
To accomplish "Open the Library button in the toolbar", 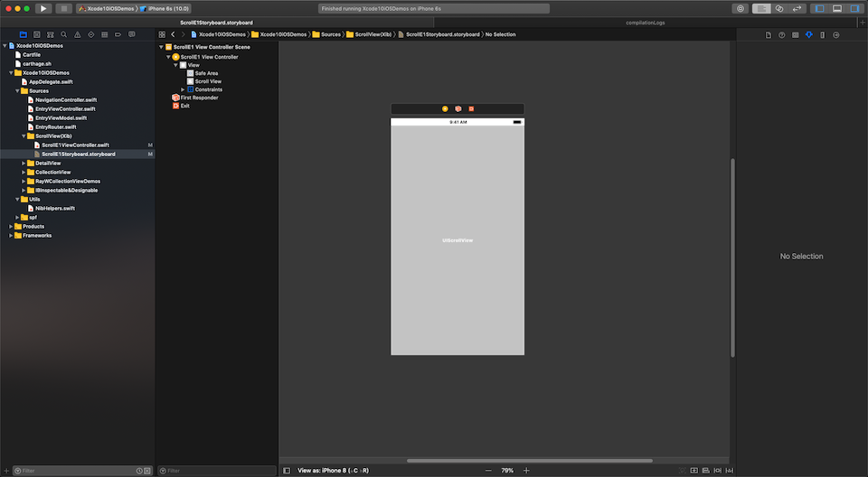I will pyautogui.click(x=741, y=8).
